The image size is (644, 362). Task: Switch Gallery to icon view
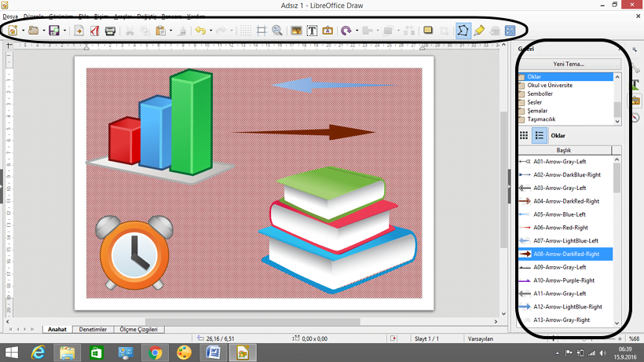tap(524, 135)
